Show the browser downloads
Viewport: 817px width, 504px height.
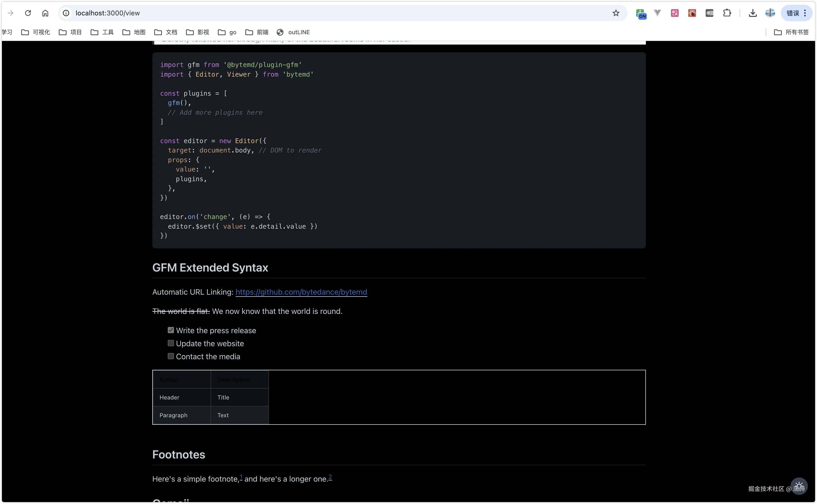click(753, 13)
